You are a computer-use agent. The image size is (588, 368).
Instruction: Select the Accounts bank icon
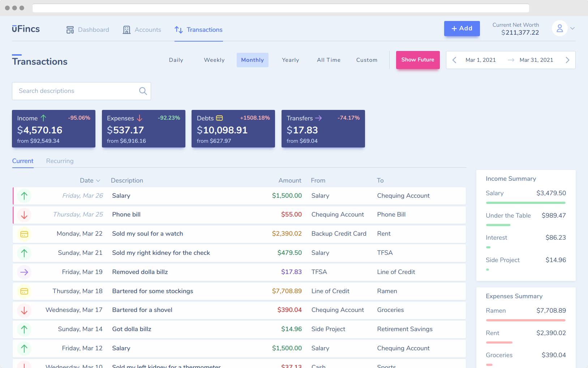[x=126, y=30]
